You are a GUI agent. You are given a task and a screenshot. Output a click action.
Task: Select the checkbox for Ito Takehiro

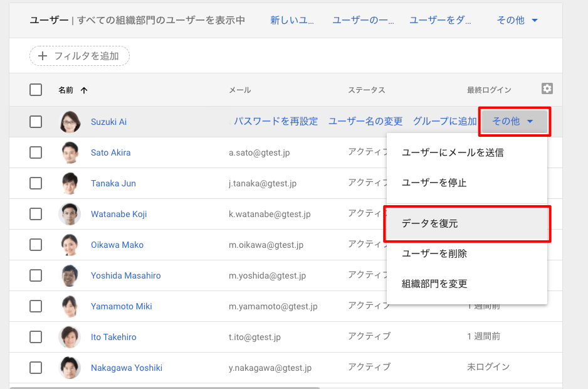(x=36, y=337)
